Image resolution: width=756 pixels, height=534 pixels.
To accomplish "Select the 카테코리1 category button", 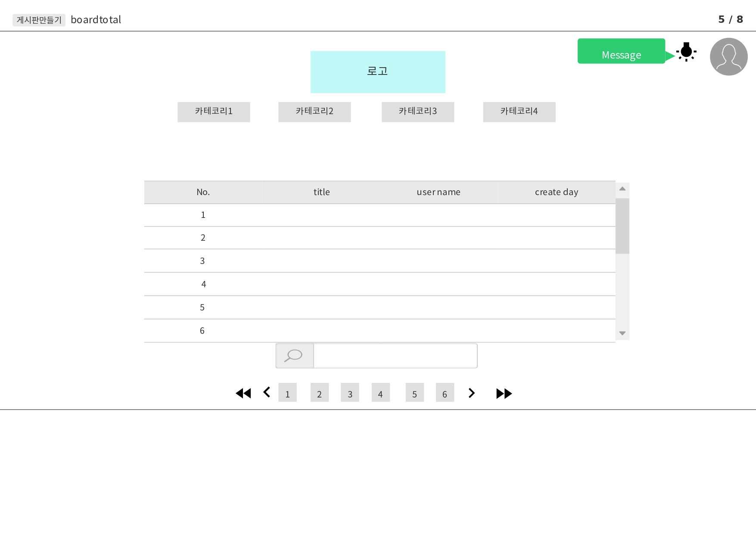I will [214, 112].
